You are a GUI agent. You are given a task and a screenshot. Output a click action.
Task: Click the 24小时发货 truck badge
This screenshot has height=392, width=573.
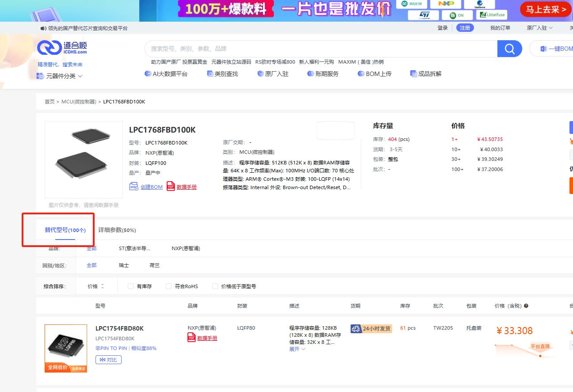point(371,328)
